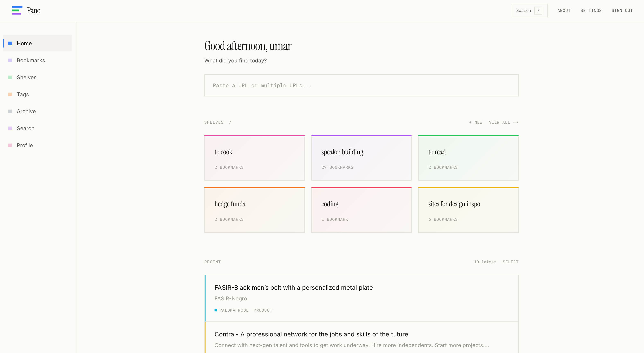Click the Pano logo icon

[17, 10]
